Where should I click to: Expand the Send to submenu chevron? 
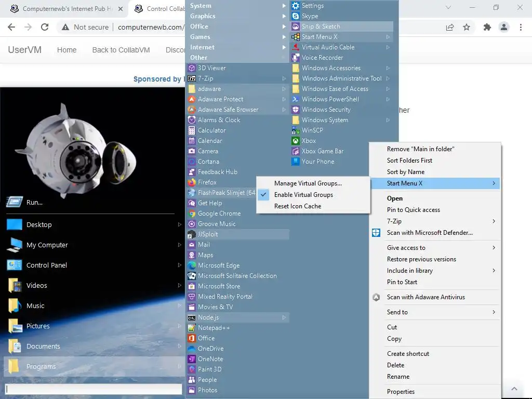click(x=494, y=312)
